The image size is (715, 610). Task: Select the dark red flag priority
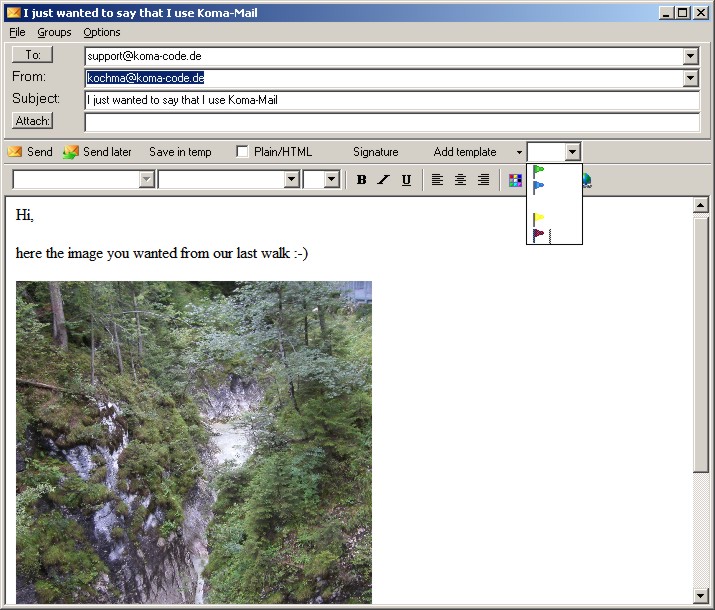(538, 235)
